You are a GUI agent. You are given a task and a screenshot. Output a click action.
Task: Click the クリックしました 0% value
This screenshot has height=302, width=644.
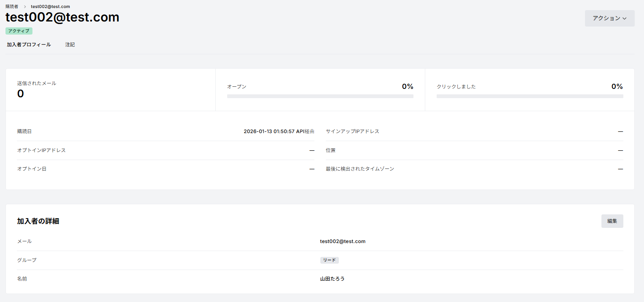point(617,86)
